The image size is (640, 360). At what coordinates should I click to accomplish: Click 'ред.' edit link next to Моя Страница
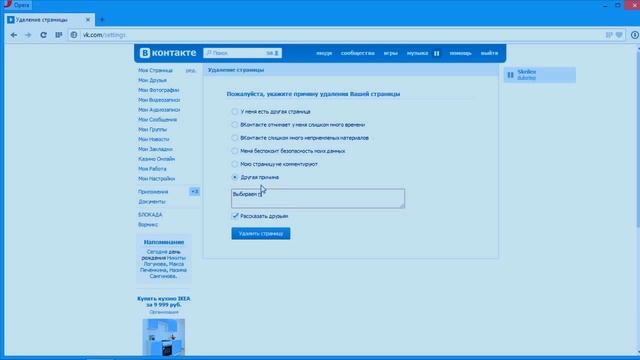pyautogui.click(x=191, y=71)
